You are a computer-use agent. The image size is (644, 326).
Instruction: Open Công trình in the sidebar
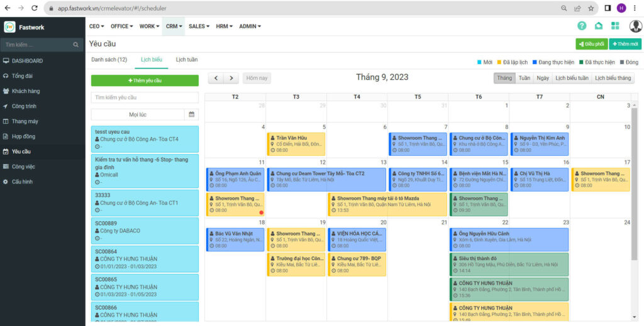[x=19, y=106]
